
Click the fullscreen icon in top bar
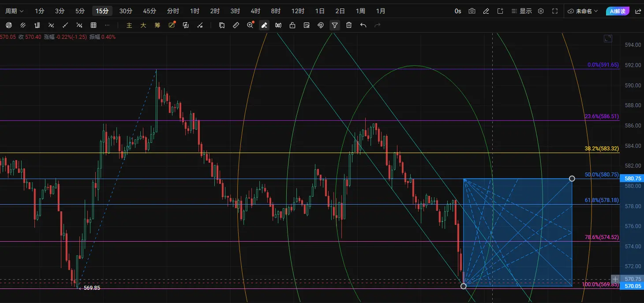coord(555,11)
